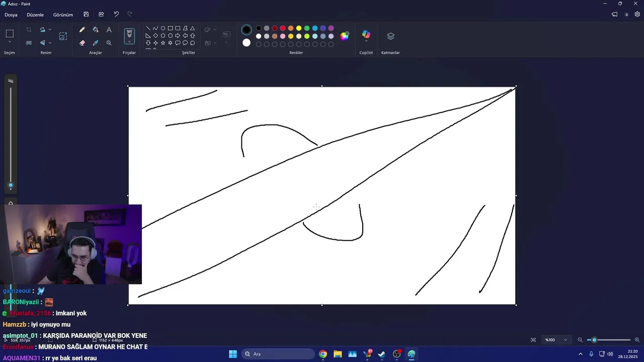
Task: Expand the rotate options dropdown
Action: click(x=50, y=30)
